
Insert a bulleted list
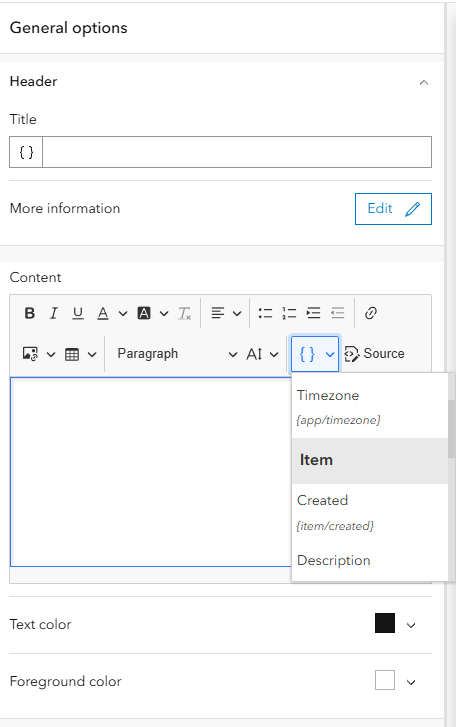[x=265, y=313]
